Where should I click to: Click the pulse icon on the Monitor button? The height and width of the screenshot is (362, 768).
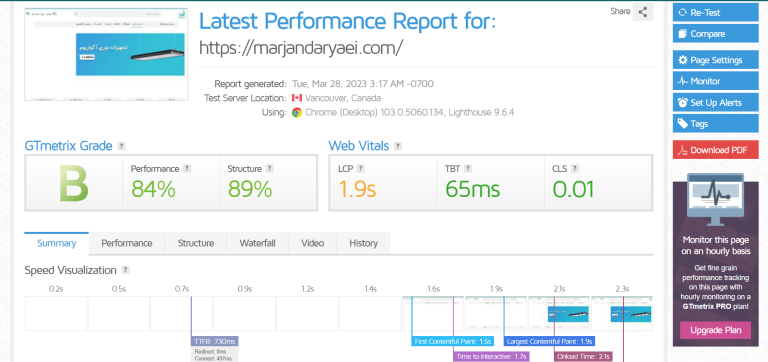683,81
